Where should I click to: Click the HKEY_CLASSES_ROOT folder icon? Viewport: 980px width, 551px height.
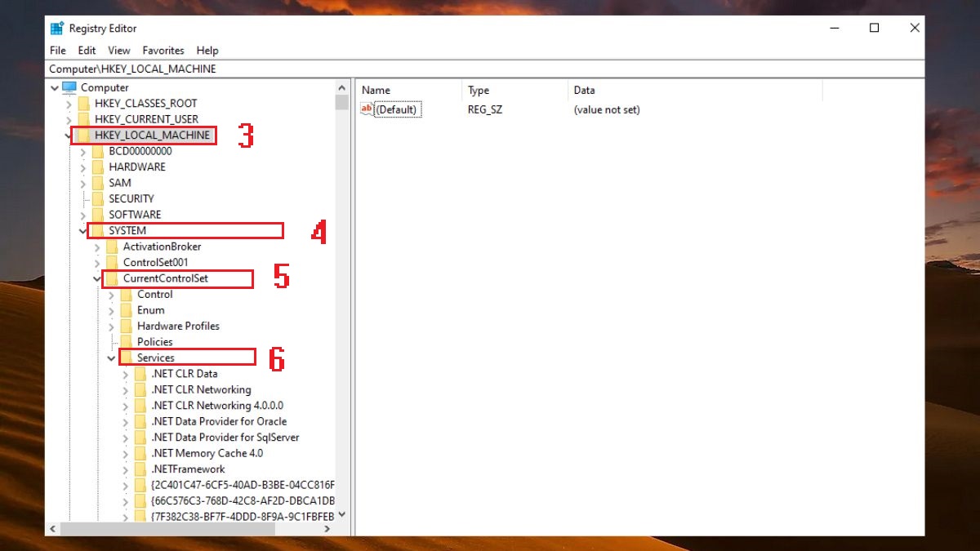pos(83,104)
